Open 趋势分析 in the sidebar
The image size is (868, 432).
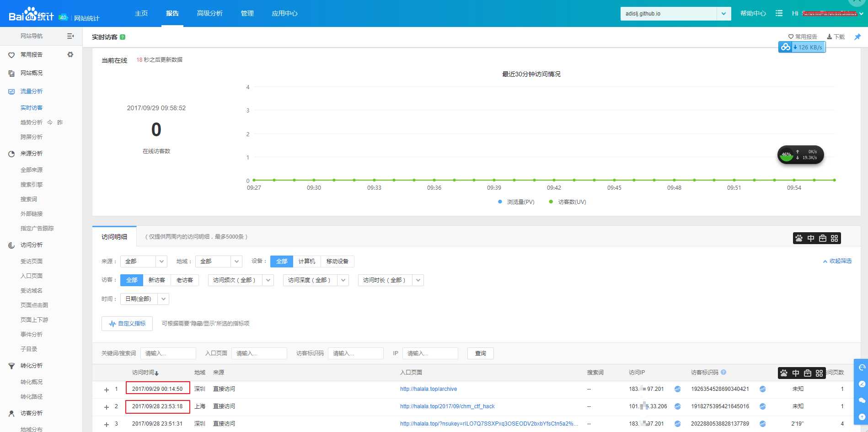(32, 123)
